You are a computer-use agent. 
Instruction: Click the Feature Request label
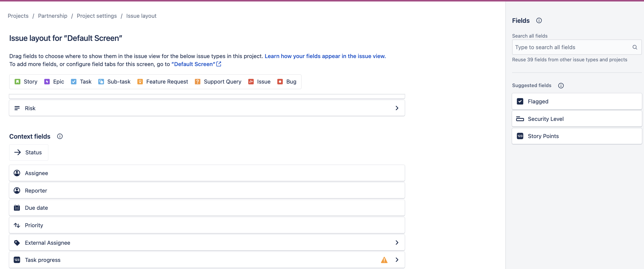coord(167,81)
